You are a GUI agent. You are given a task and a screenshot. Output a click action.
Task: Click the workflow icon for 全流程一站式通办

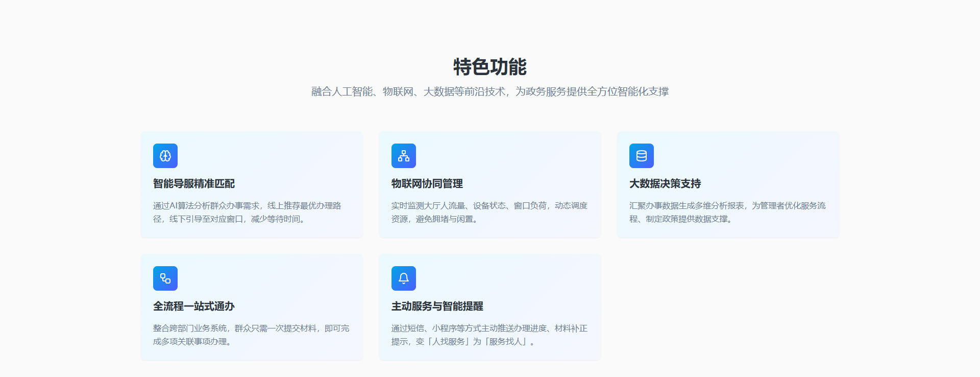pyautogui.click(x=165, y=278)
